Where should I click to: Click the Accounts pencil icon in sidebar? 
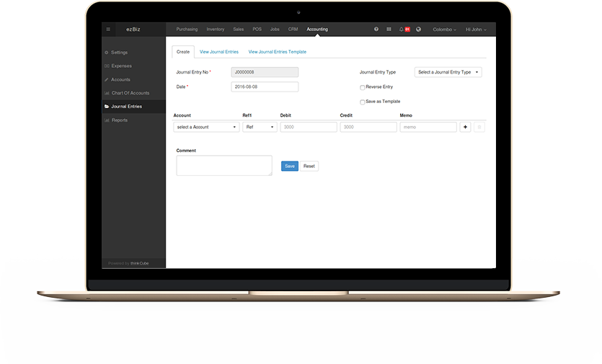click(x=107, y=80)
